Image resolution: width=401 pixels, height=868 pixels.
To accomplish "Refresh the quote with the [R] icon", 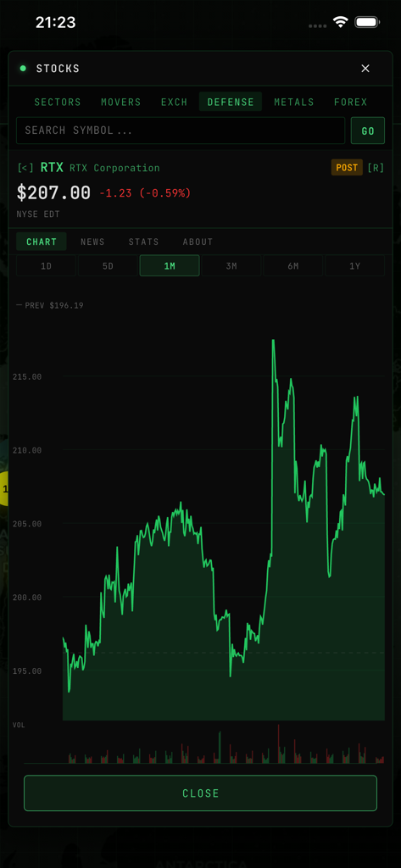I will [x=376, y=168].
